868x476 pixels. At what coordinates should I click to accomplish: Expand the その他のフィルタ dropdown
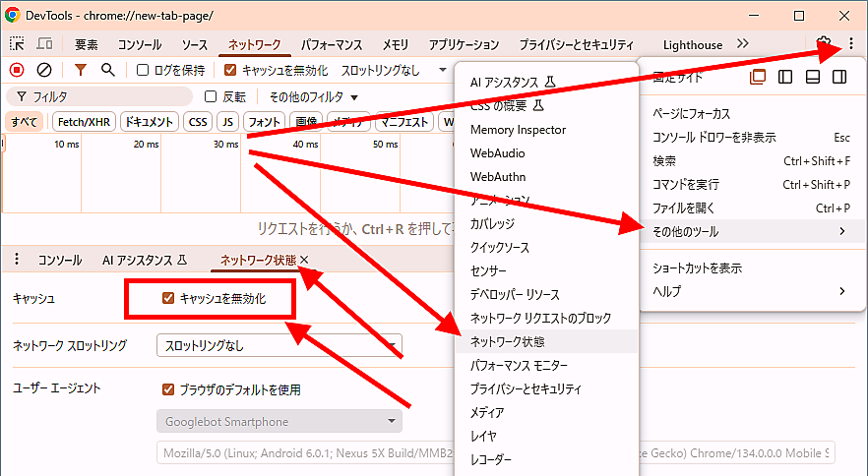coord(314,97)
